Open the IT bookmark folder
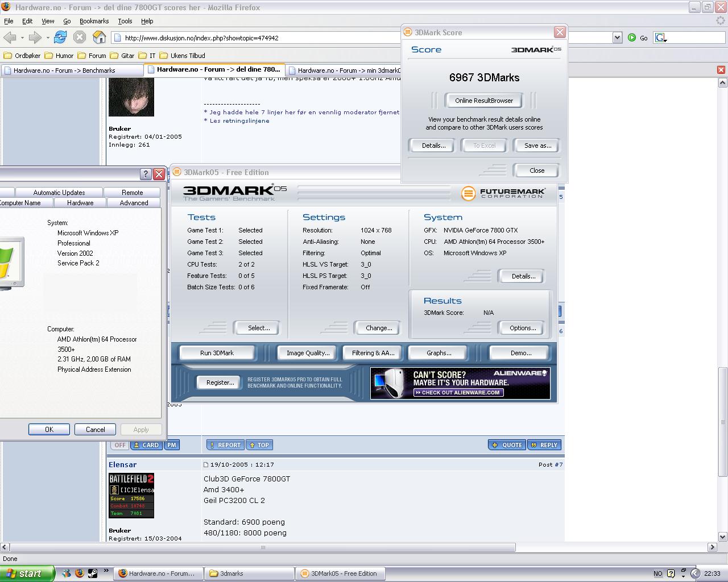The width and height of the screenshot is (728, 582). click(x=147, y=56)
